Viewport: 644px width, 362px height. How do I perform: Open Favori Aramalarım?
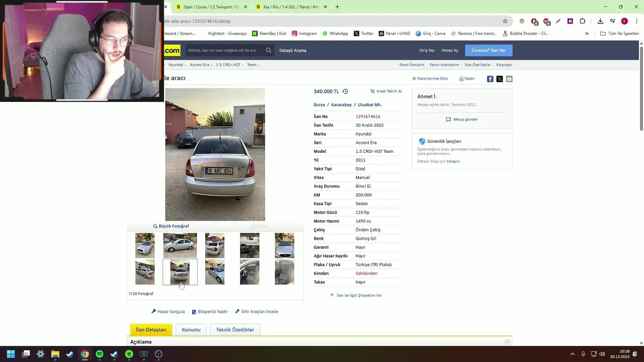point(444,65)
